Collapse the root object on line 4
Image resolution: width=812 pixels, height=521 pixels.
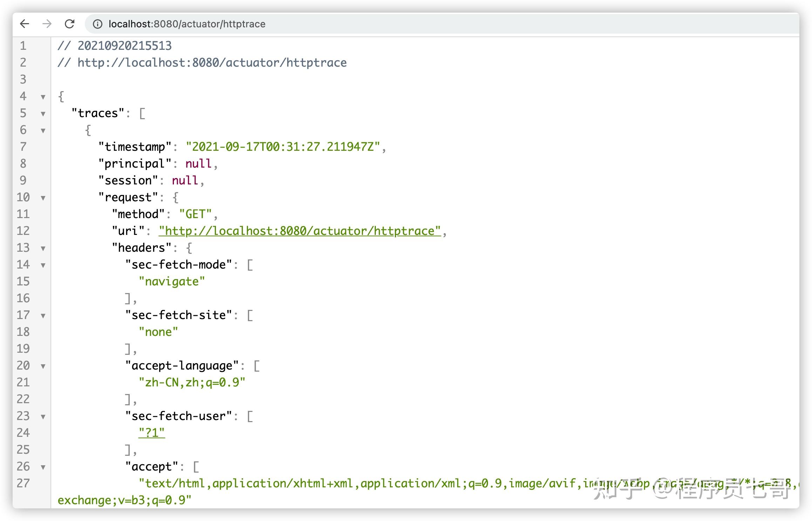(43, 97)
